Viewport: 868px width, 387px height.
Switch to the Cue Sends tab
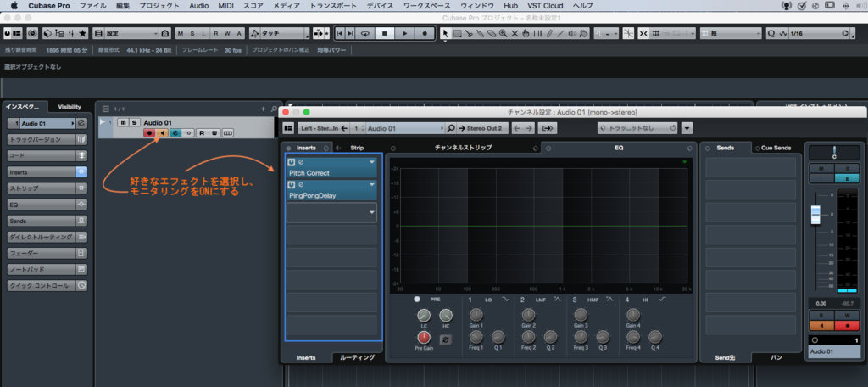coord(776,148)
